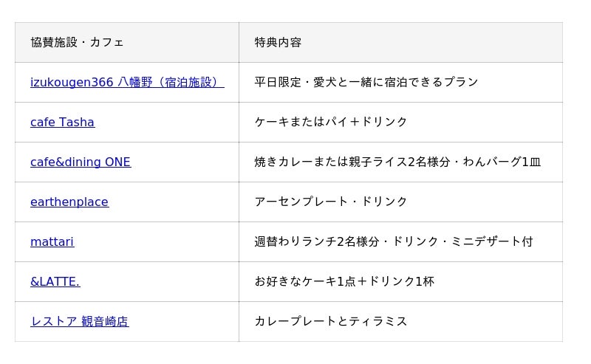Screen dimensions: 591x364
Task: Click the ケーキまたはパイ＋ドリンク cell
Action: (x=331, y=122)
